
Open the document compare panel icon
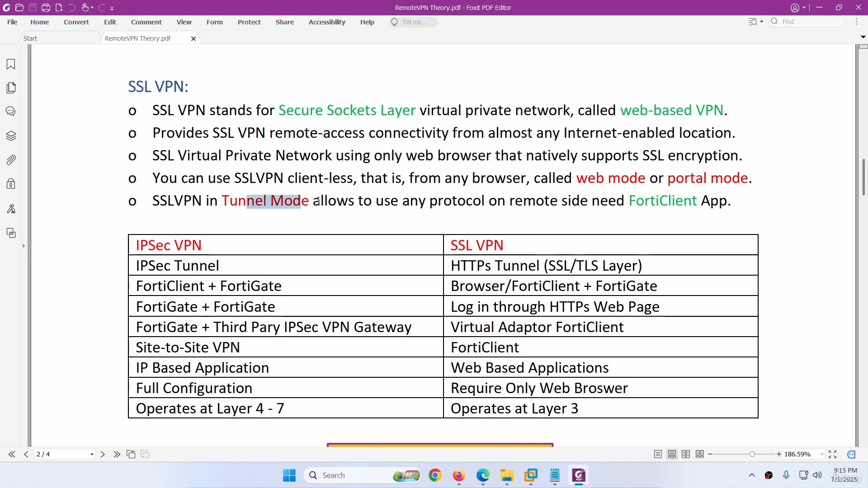click(x=11, y=233)
